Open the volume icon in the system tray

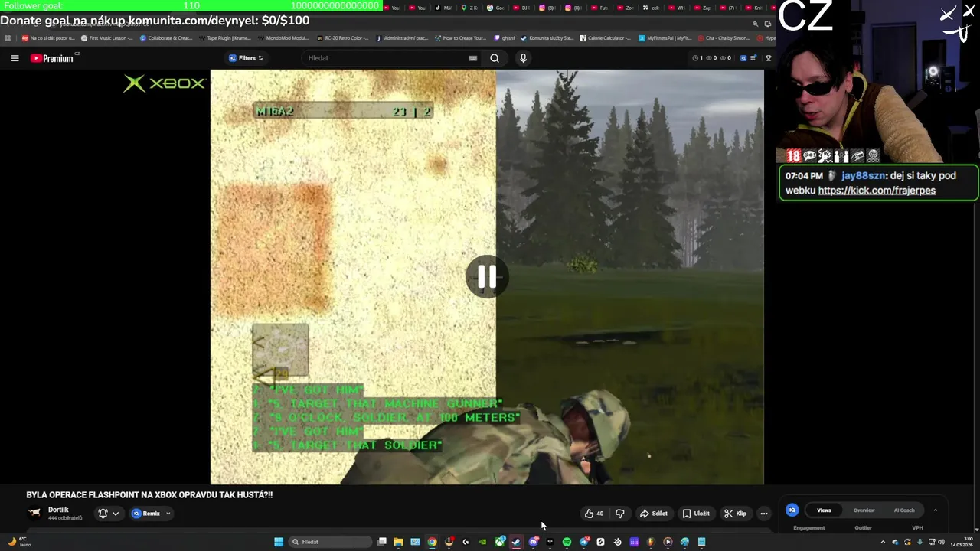pos(941,542)
